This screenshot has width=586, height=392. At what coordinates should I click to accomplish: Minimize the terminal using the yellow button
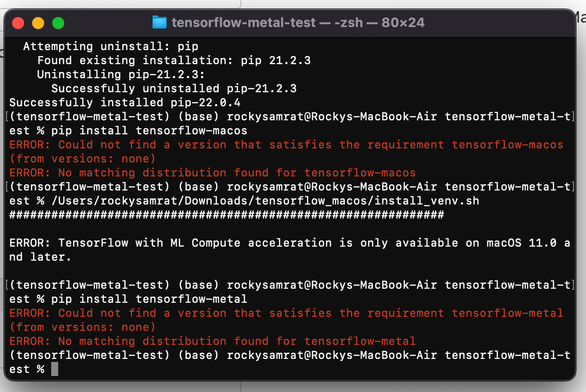point(38,23)
